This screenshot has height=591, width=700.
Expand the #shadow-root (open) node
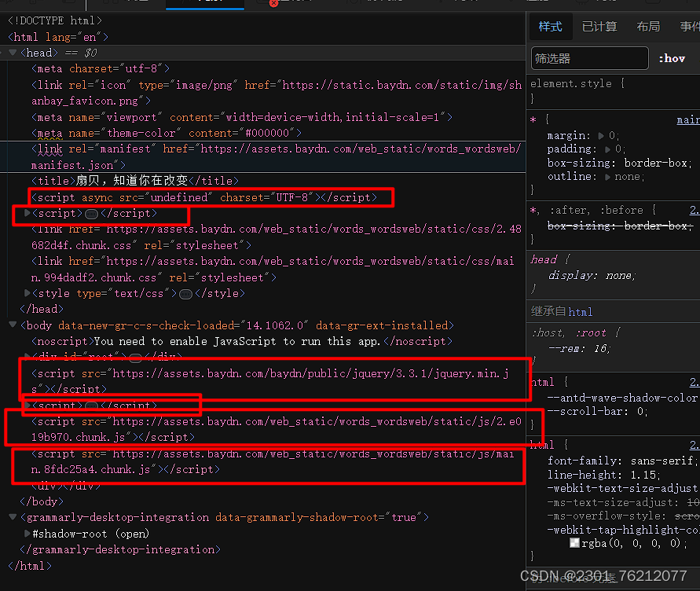click(x=27, y=534)
